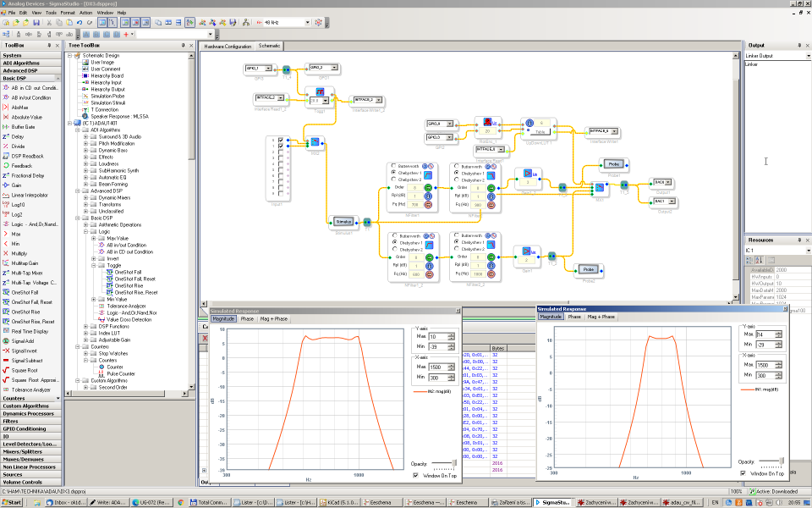Expand Surround & 3D Audio in the tree
Viewport: 812px width, 508px height.
click(85, 137)
